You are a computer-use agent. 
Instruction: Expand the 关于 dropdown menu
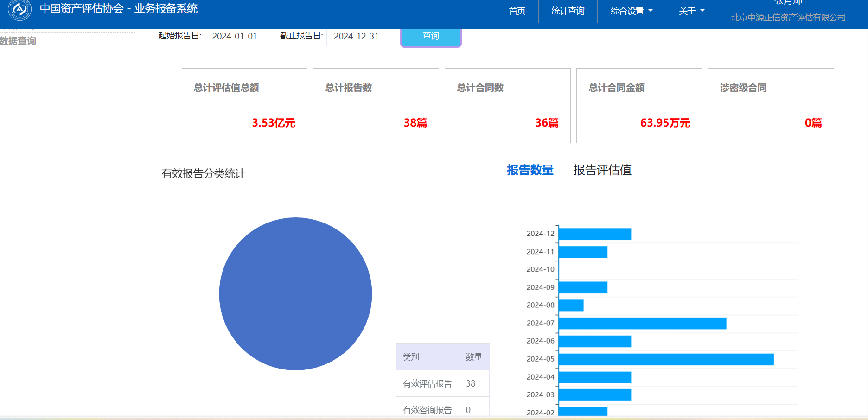pos(691,11)
